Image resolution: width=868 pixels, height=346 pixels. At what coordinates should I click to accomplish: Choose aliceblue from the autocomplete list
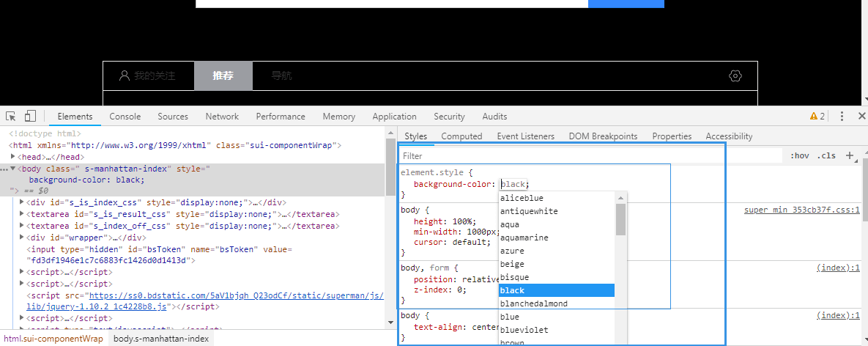(557, 198)
